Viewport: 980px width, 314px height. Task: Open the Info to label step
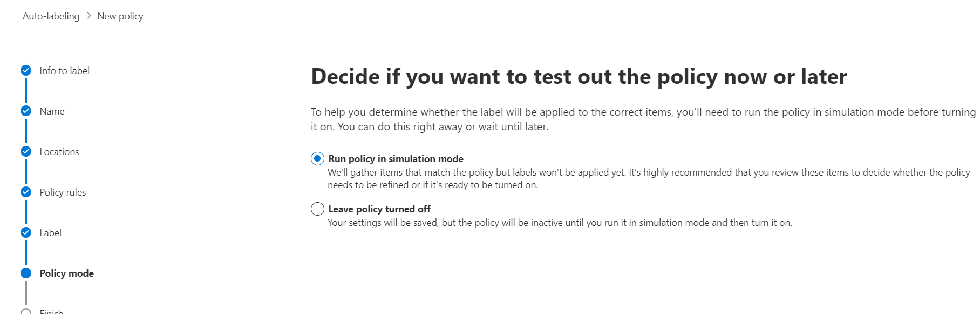tap(65, 71)
